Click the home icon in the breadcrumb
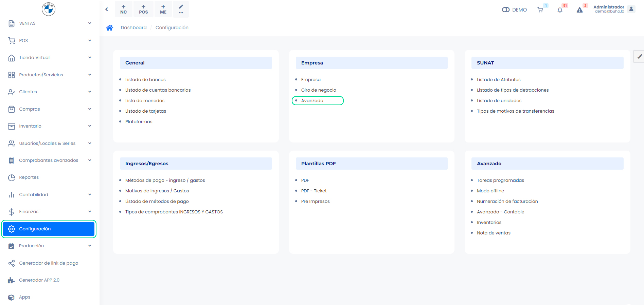 click(109, 28)
